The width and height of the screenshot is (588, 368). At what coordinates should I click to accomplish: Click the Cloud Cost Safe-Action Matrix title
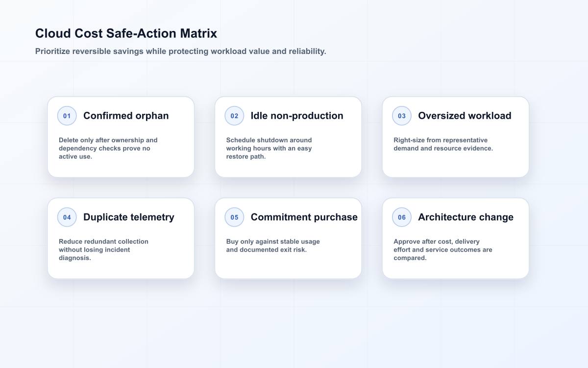point(126,33)
